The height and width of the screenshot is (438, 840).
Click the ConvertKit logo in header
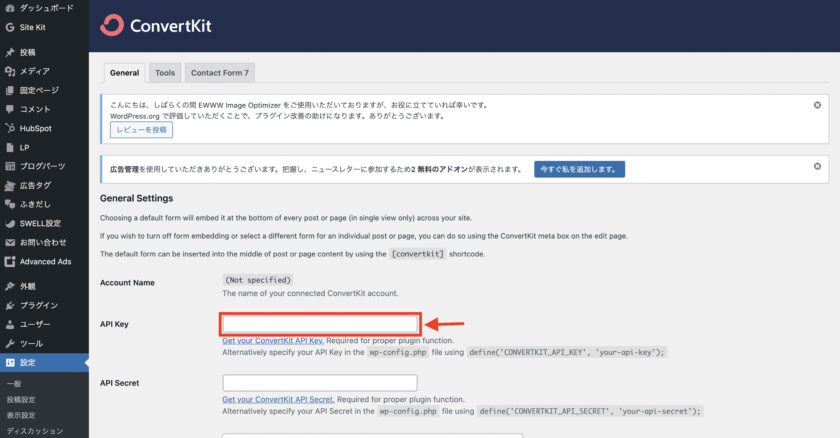156,25
